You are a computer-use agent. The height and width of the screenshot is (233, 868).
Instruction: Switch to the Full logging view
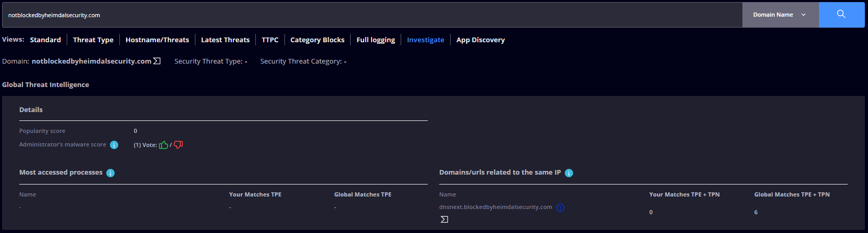pos(376,40)
